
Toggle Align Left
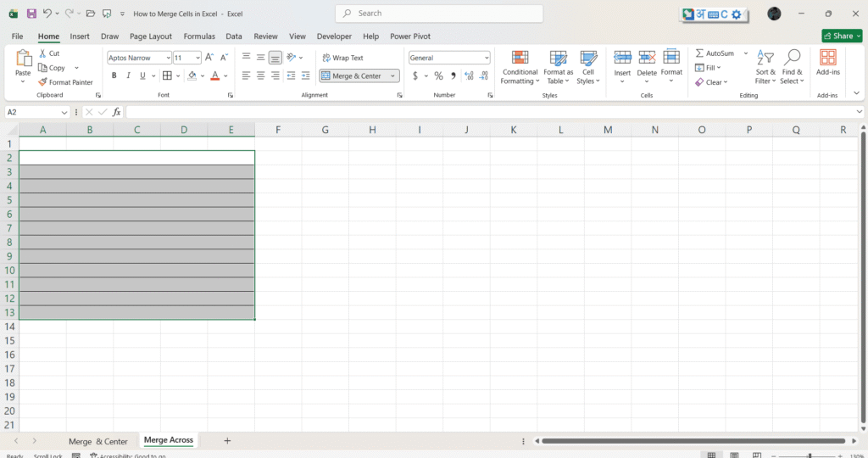(247, 75)
